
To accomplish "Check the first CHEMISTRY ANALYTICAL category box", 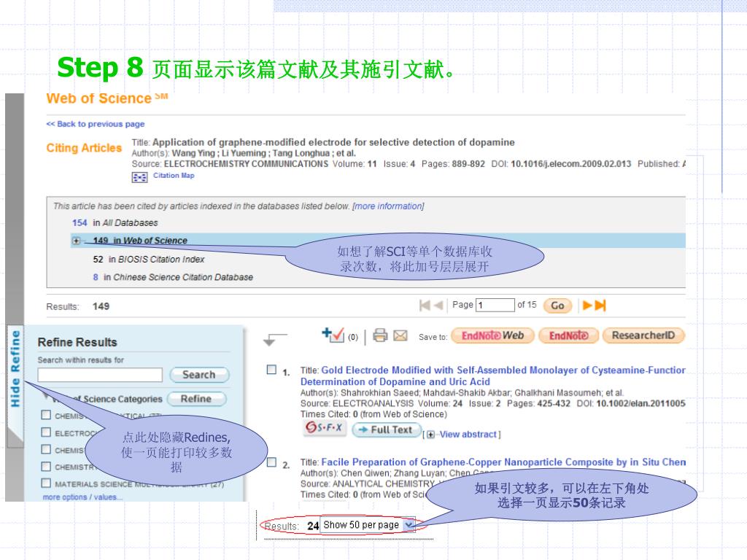I will pos(46,415).
